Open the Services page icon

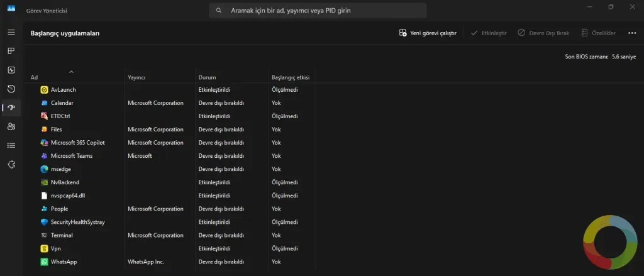click(11, 165)
